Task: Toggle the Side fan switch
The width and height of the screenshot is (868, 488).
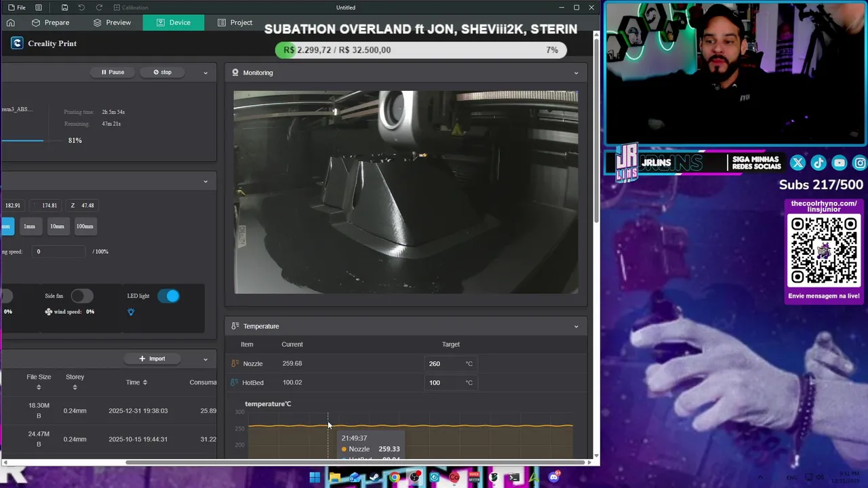Action: (82, 296)
